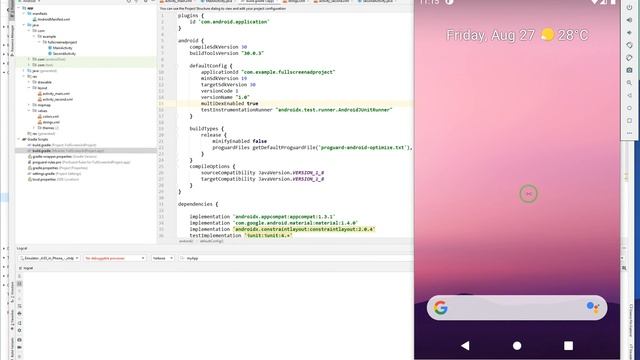Click the emulator volume up icon
The height and width of the screenshot is (360, 640).
coord(629,20)
